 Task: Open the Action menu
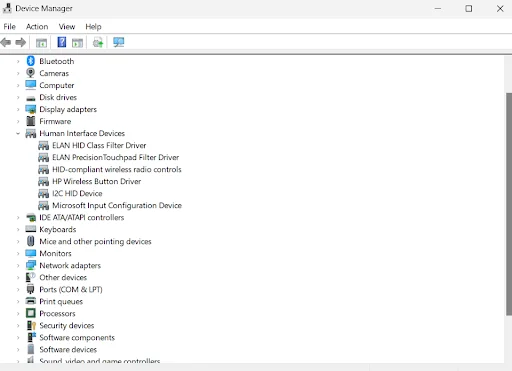pyautogui.click(x=37, y=27)
